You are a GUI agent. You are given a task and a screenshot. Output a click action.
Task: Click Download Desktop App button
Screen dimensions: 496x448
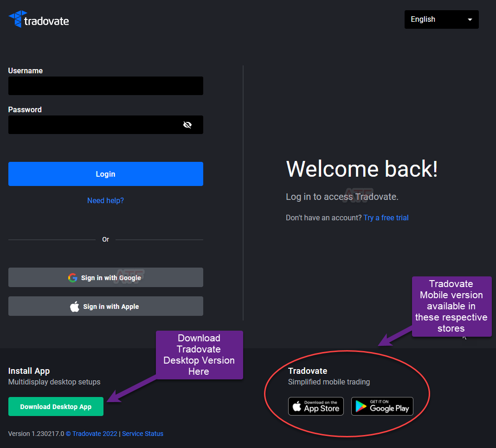click(x=56, y=407)
